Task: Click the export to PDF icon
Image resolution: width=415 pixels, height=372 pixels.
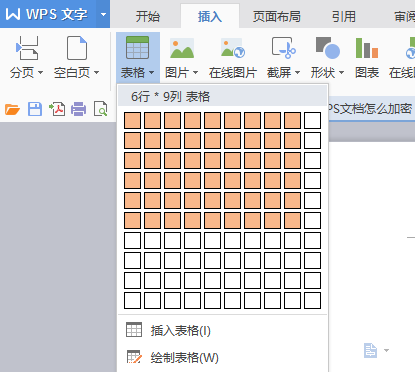Action: 57,109
